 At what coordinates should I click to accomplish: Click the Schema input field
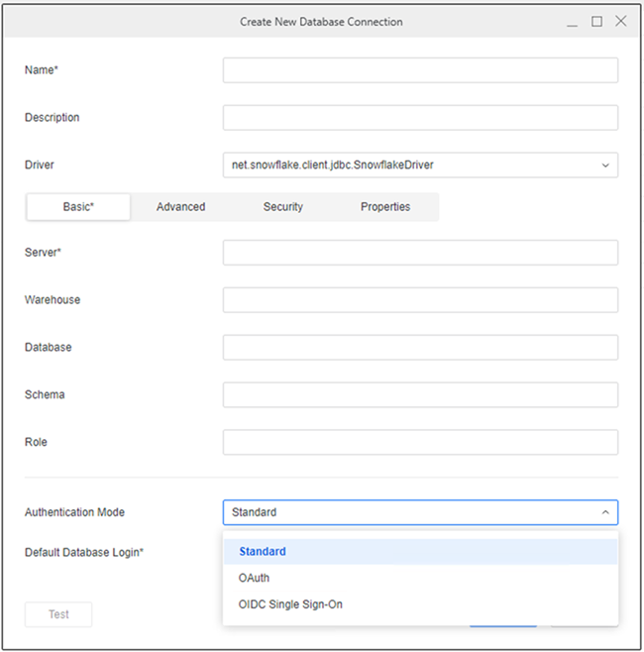(420, 395)
